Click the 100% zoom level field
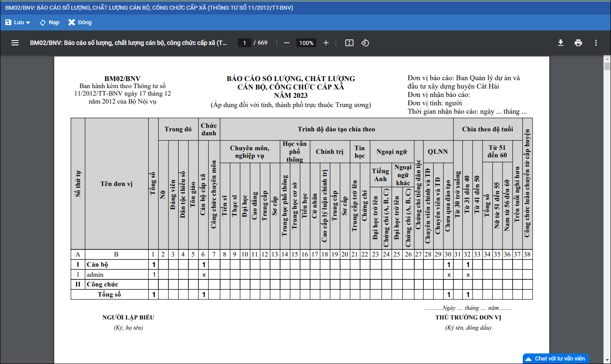The height and width of the screenshot is (364, 611). click(306, 43)
